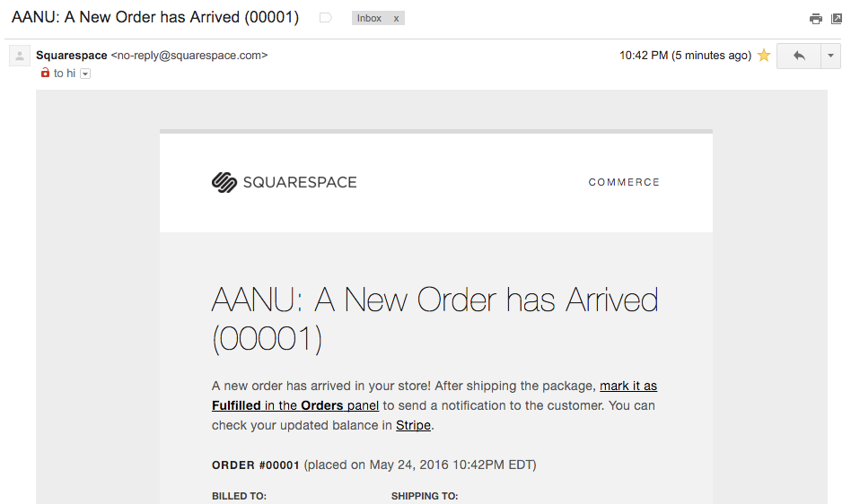Remove the Inbox label with the x
Viewport: 851px width, 504px height.
[x=396, y=19]
